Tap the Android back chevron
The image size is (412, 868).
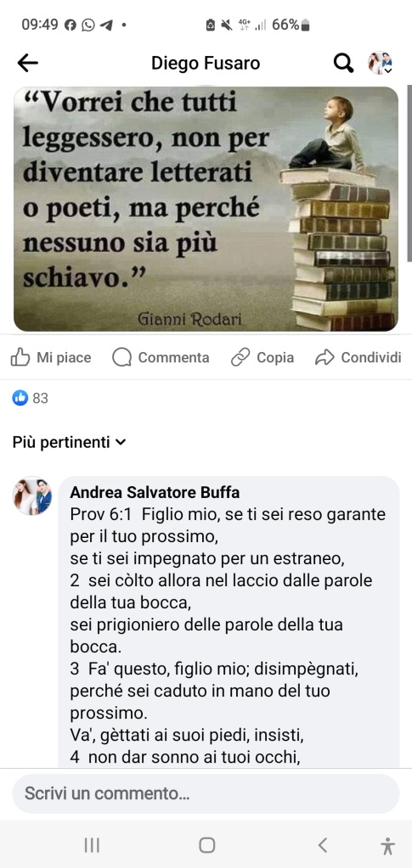(x=323, y=845)
